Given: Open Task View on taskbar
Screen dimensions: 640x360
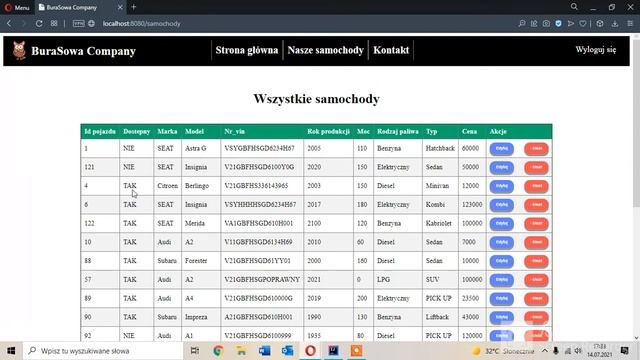Looking at the screenshot, I should (195, 351).
